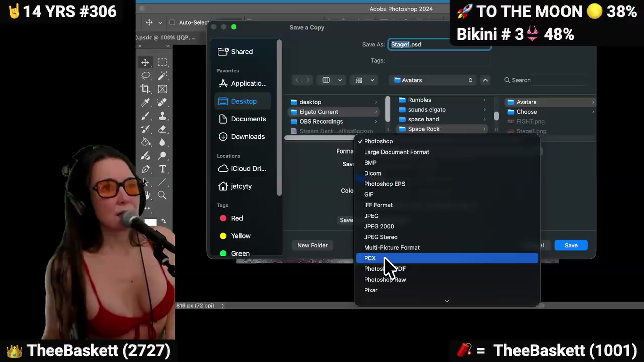Open the OBS Recordings folder

pyautogui.click(x=334, y=121)
